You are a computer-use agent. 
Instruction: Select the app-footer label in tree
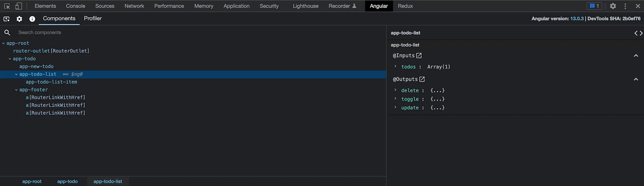click(x=34, y=90)
